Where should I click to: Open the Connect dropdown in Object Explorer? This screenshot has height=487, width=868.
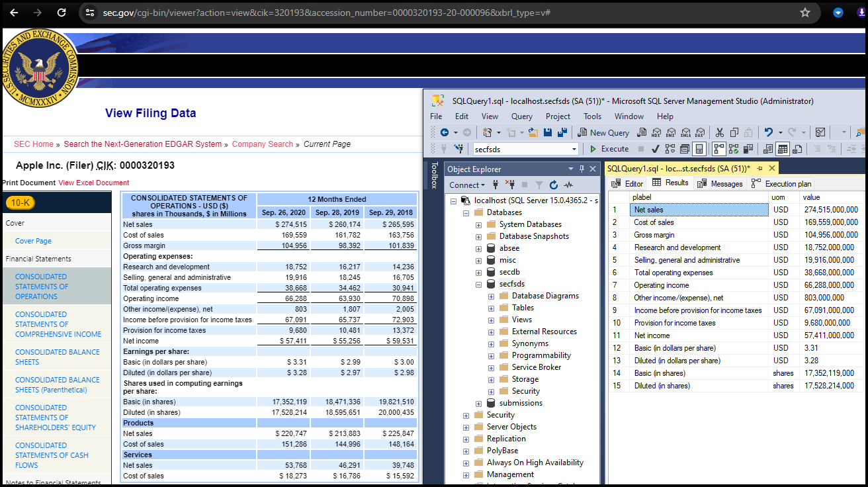coord(467,185)
